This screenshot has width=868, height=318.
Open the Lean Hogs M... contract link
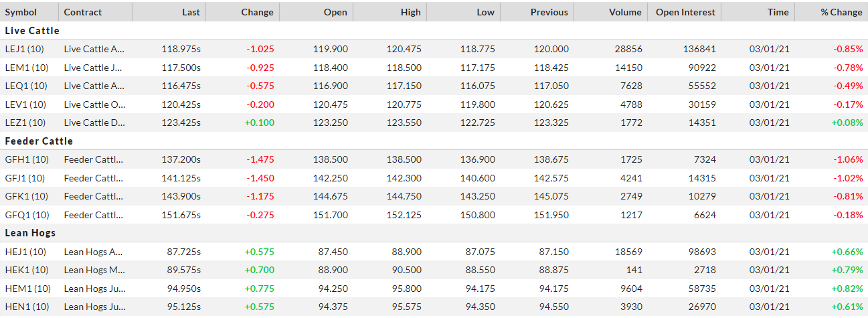94,270
